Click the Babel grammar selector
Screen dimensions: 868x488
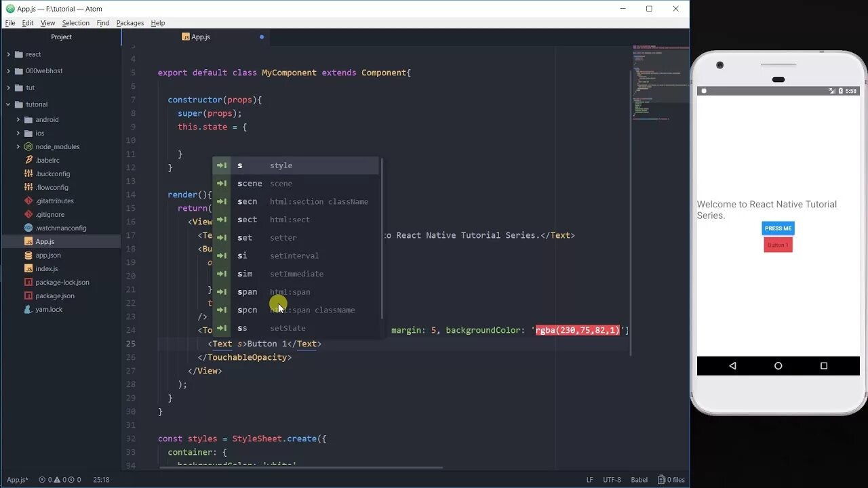639,479
